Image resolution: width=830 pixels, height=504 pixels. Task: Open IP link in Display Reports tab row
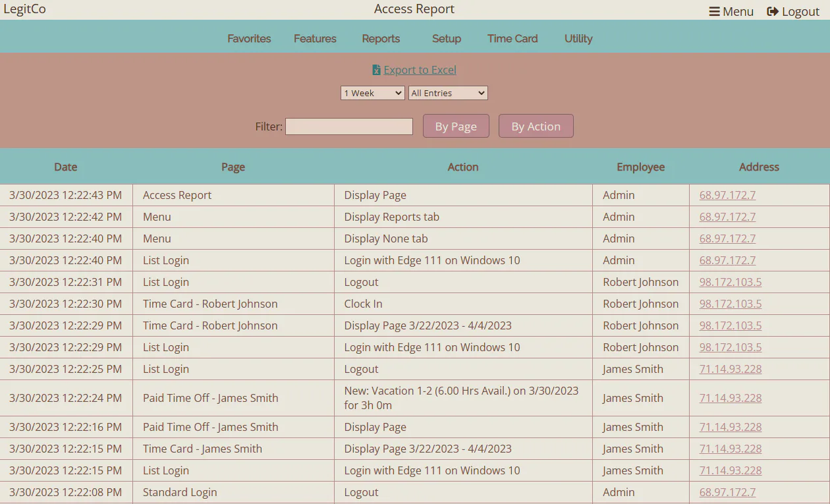[727, 217]
